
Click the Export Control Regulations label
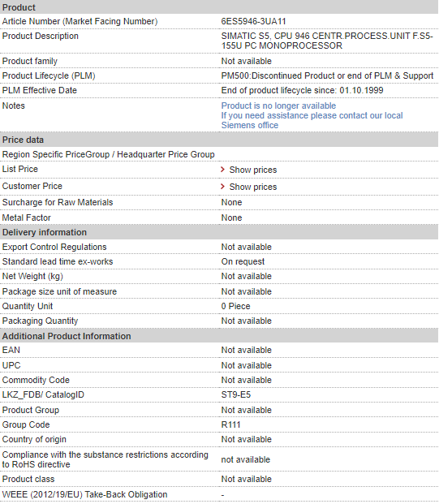coord(54,247)
